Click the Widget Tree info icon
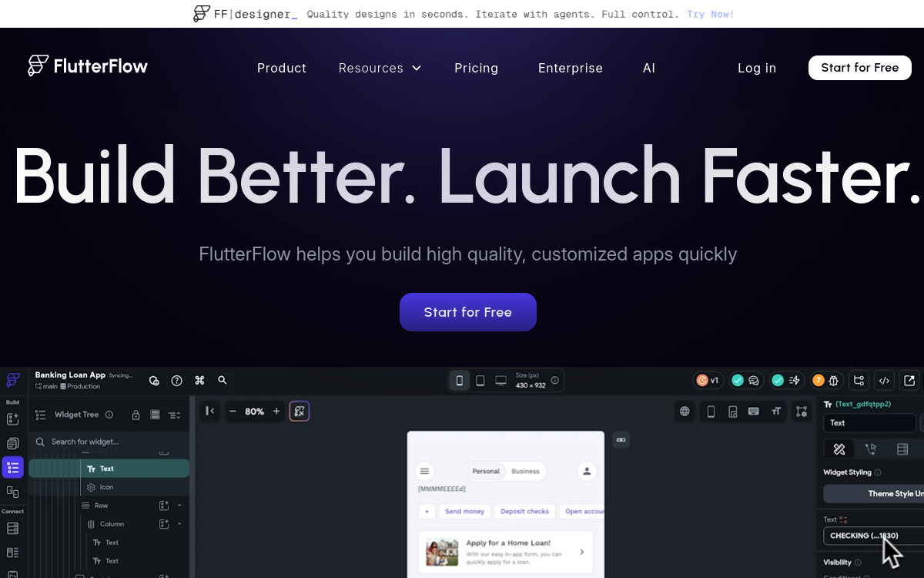 point(109,415)
